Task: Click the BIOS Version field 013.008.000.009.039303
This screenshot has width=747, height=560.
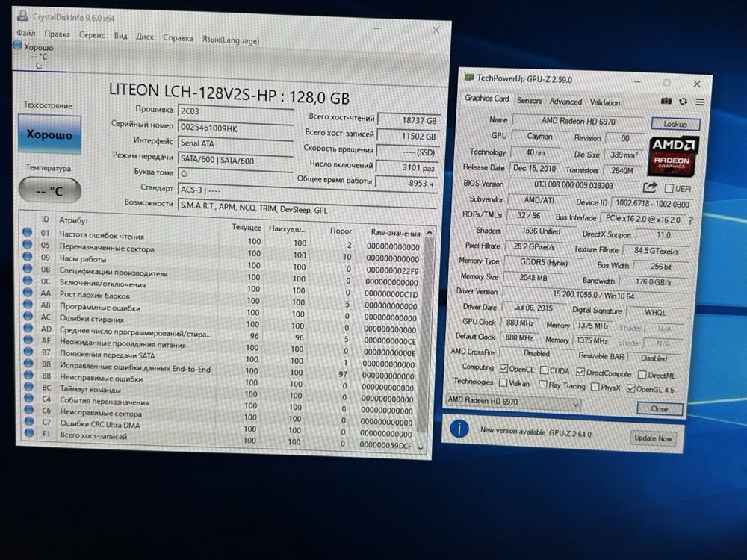Action: (x=573, y=185)
